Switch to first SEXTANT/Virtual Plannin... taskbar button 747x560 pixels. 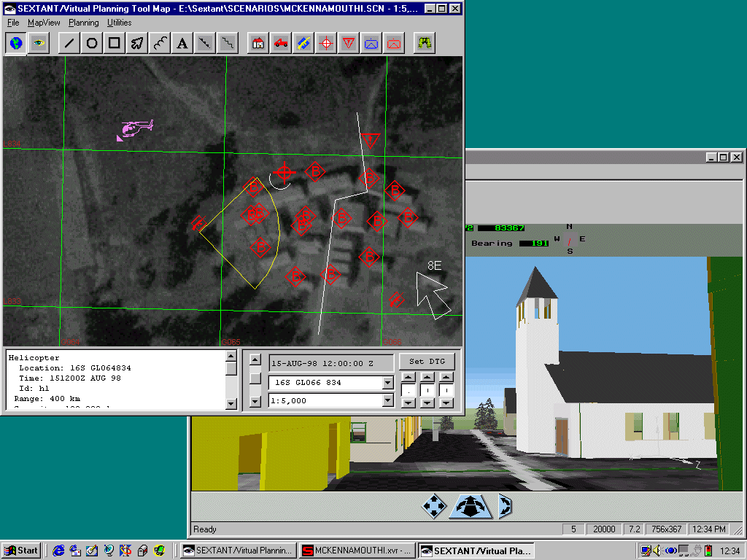click(x=238, y=551)
